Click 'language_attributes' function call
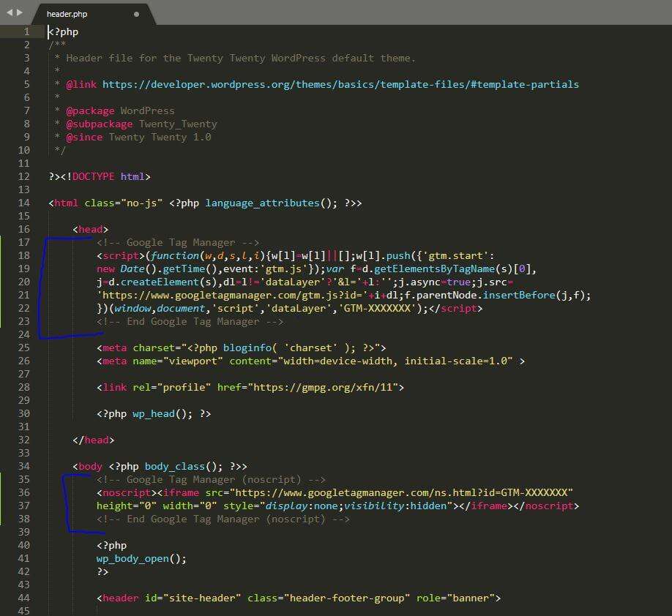 (x=262, y=203)
